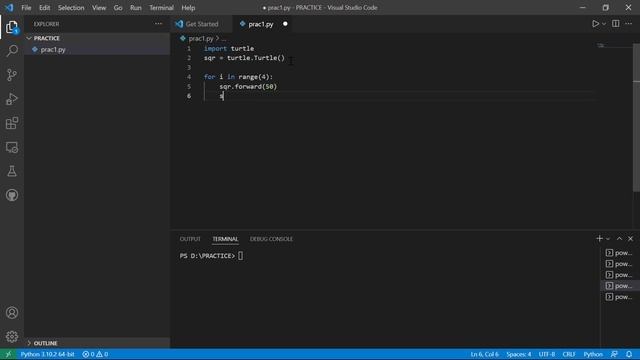Screen dimensions: 640x360
Task: Click line number 5 in gutter
Action: (x=189, y=87)
